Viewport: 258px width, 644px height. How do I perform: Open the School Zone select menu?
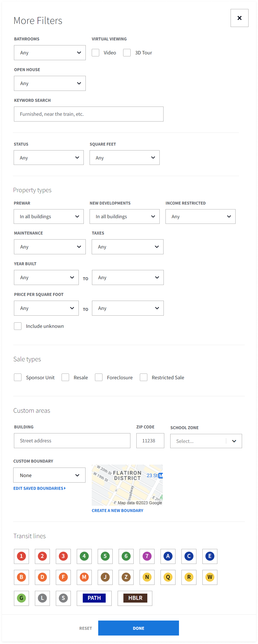[x=206, y=441]
